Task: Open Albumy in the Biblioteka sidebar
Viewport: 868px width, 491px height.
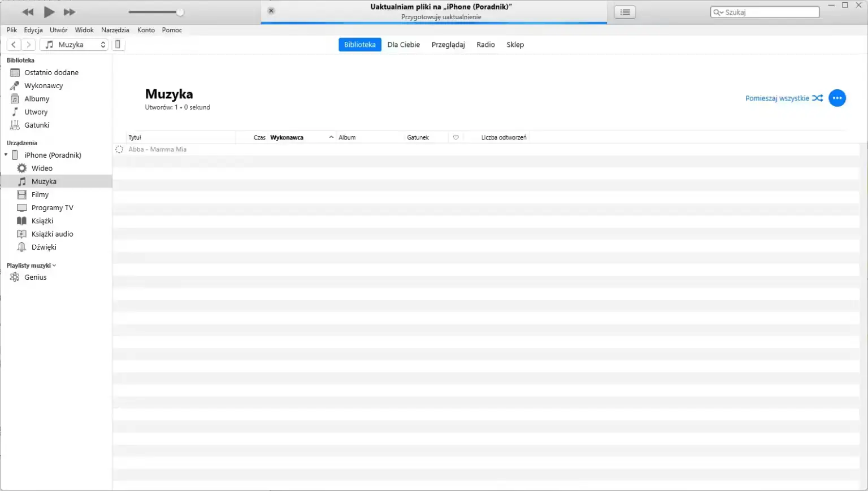Action: pyautogui.click(x=37, y=98)
